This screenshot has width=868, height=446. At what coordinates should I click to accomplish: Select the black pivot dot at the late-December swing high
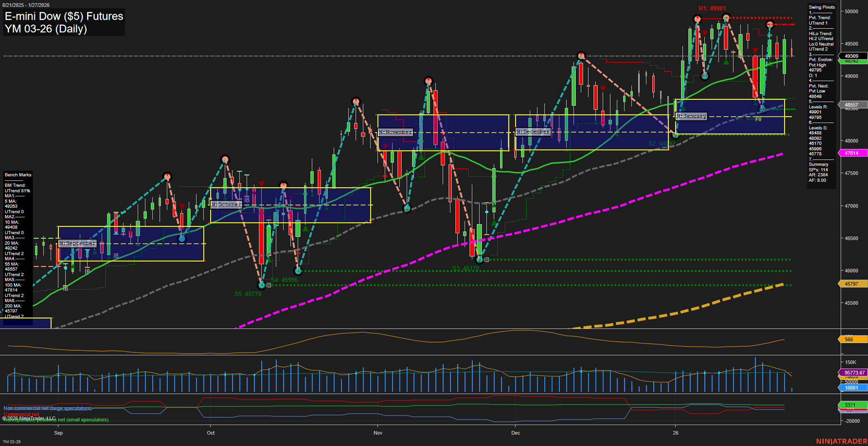pos(582,56)
